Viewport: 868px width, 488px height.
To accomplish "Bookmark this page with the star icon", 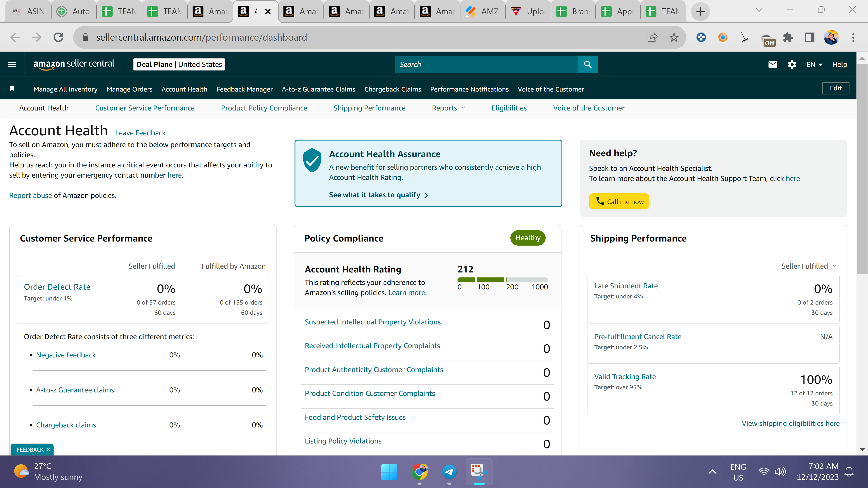I will (674, 37).
